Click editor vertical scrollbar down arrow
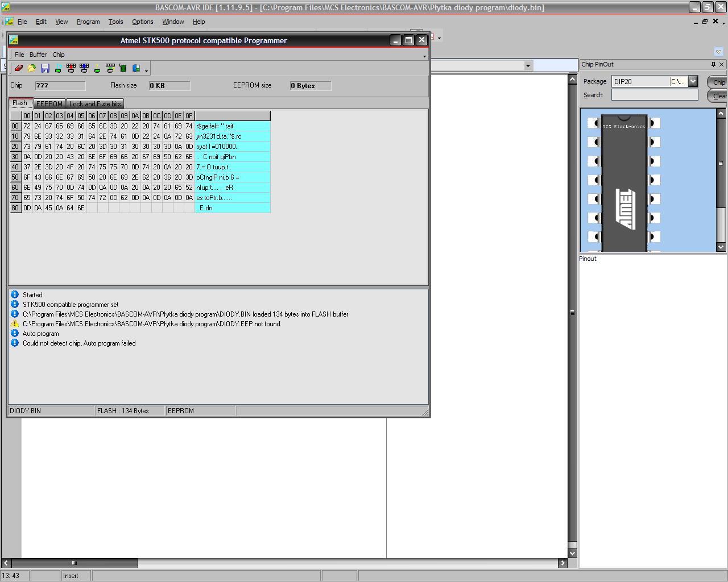The width and height of the screenshot is (728, 582). click(573, 553)
